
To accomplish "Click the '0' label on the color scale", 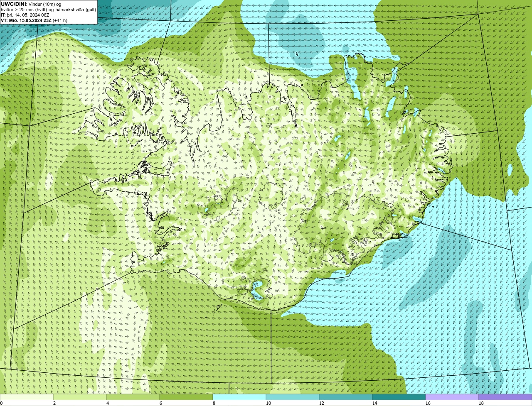I will [2, 403].
